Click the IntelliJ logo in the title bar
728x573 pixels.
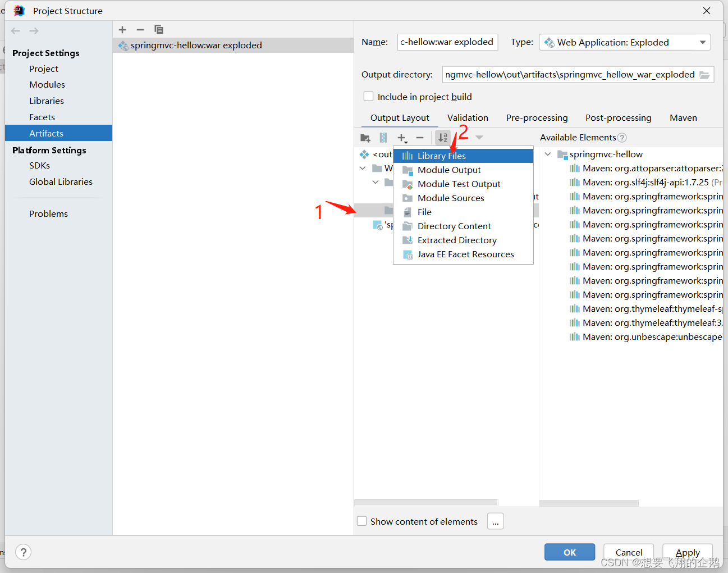click(19, 11)
